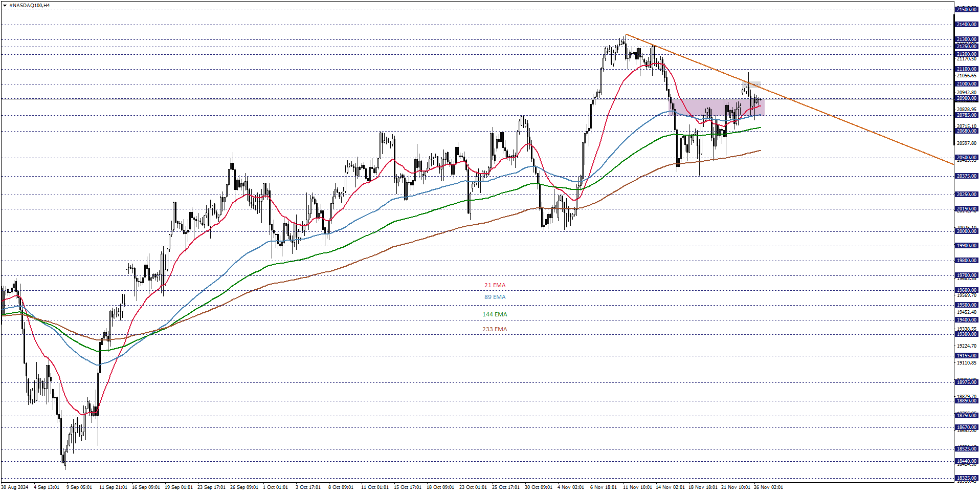The width and height of the screenshot is (980, 493).
Task: Click the 30 Aug 2024 date label
Action: coord(15,487)
